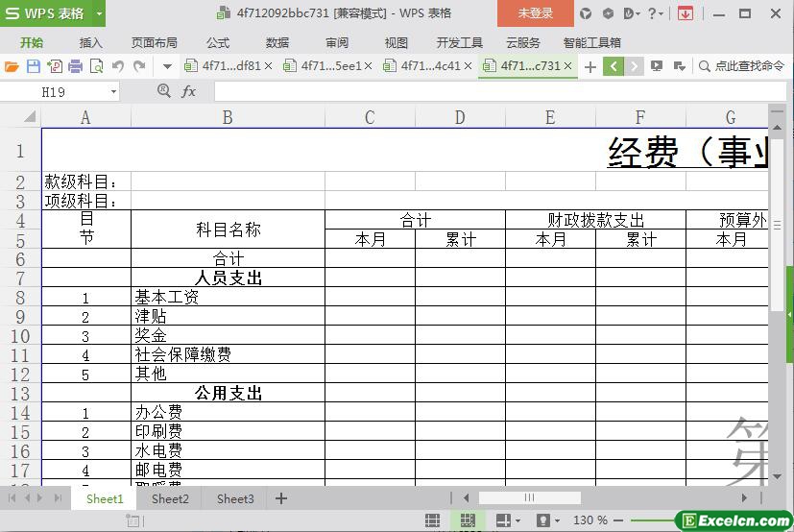Click the print icon in toolbar
This screenshot has width=794, height=532.
[x=75, y=66]
